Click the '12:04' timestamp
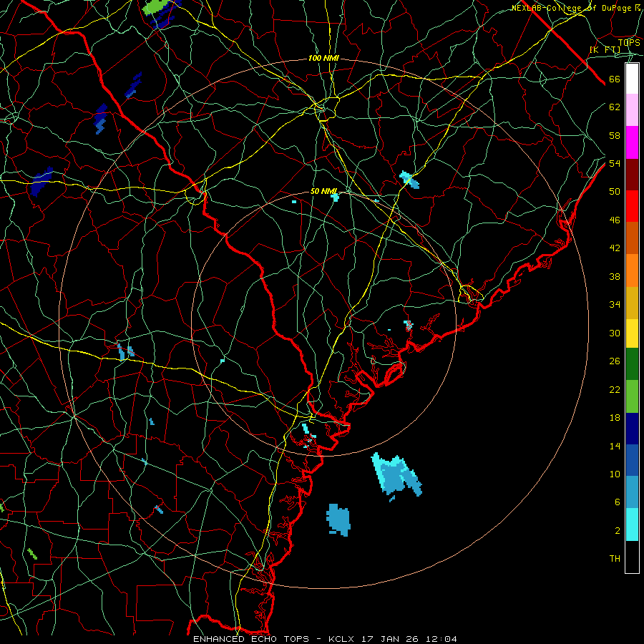Screen dimensions: 644x644 (x=442, y=639)
